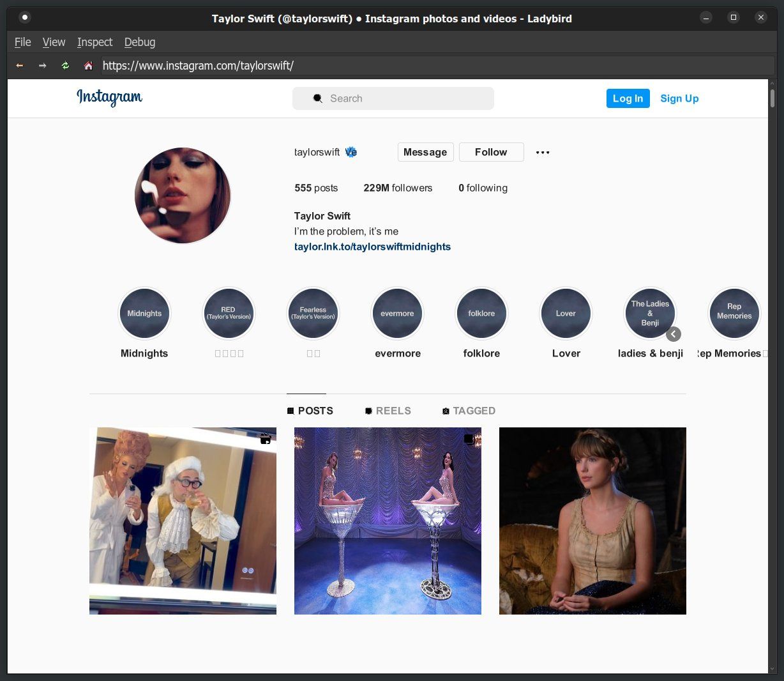Click the reel icon on first post
Viewport: 784px width, 681px height.
266,439
